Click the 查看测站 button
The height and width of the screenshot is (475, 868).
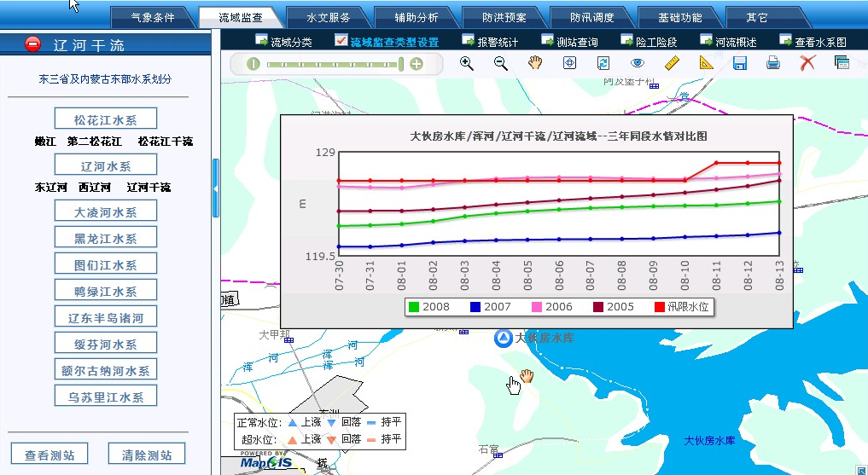click(x=50, y=455)
